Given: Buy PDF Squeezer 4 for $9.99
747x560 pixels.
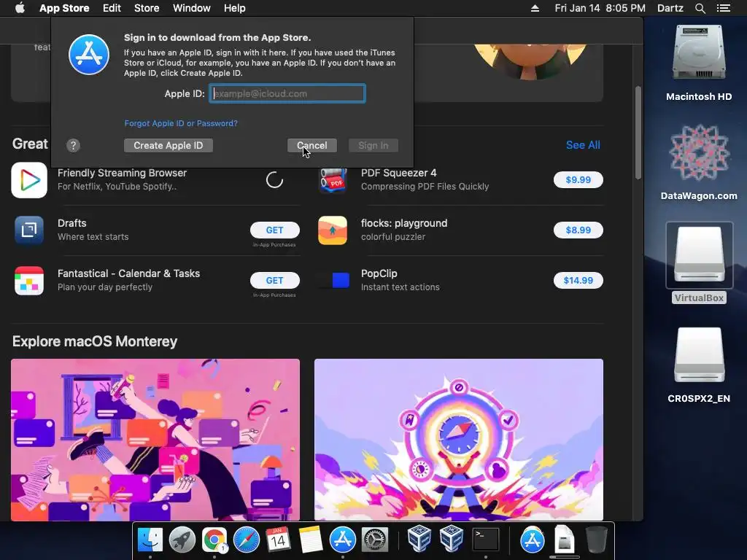Looking at the screenshot, I should point(578,179).
